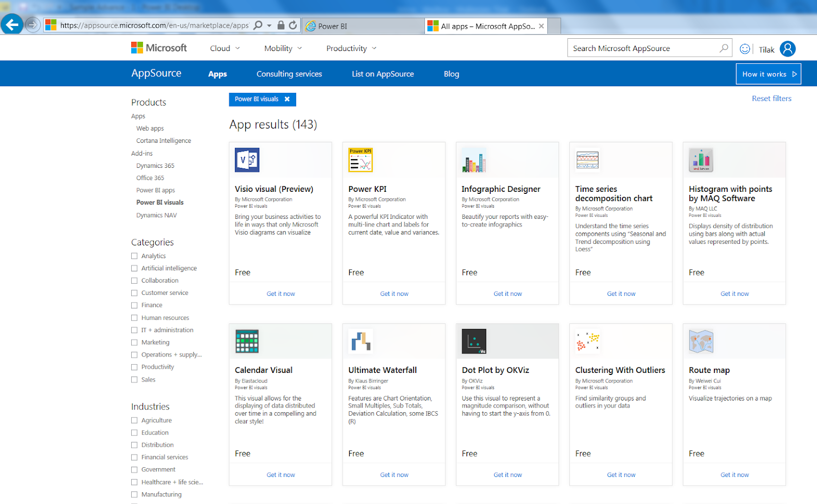Select Office 365 under Add-ins

pyautogui.click(x=150, y=178)
